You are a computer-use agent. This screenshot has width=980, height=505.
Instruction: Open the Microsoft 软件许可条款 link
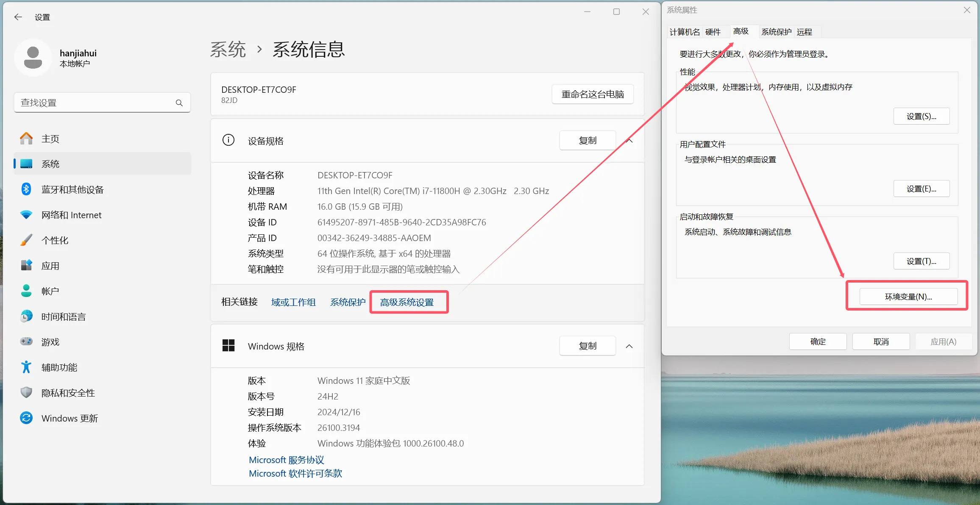coord(295,474)
